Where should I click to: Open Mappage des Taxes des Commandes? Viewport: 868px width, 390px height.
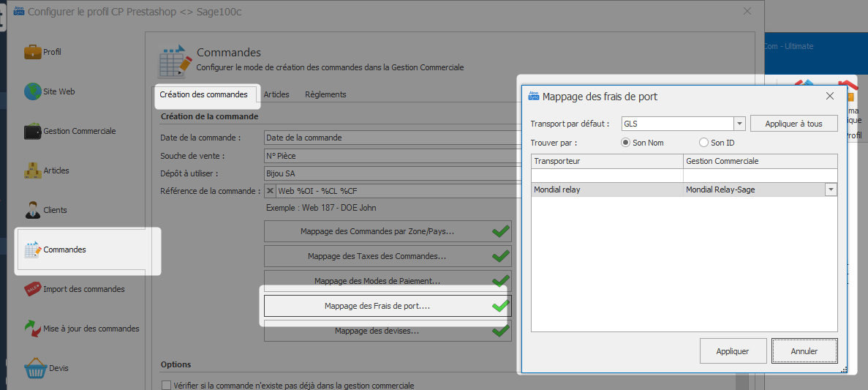pos(388,257)
